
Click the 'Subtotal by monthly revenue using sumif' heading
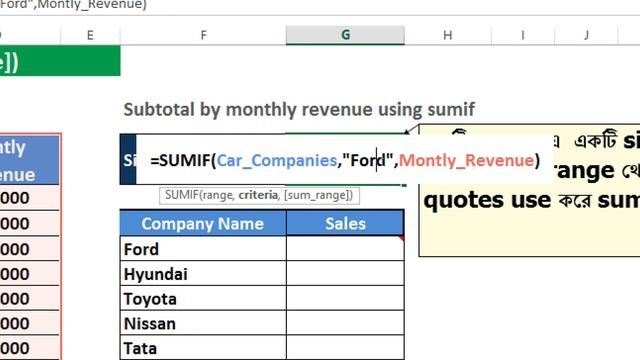[299, 109]
